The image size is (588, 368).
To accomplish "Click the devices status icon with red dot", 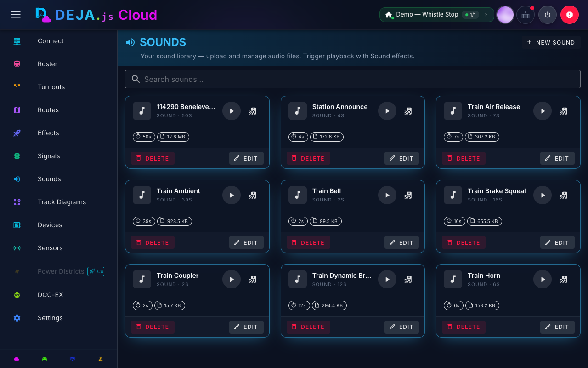I will [526, 15].
